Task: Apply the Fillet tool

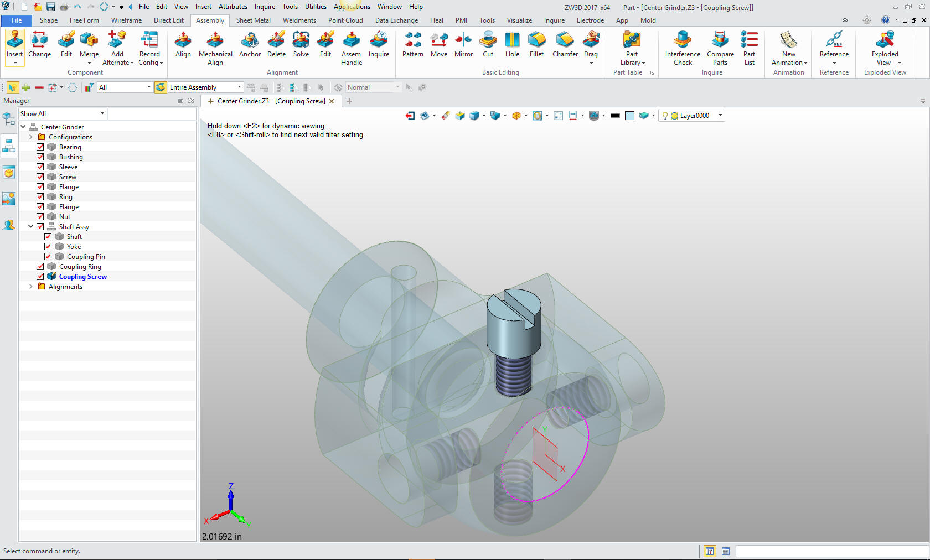Action: click(536, 44)
